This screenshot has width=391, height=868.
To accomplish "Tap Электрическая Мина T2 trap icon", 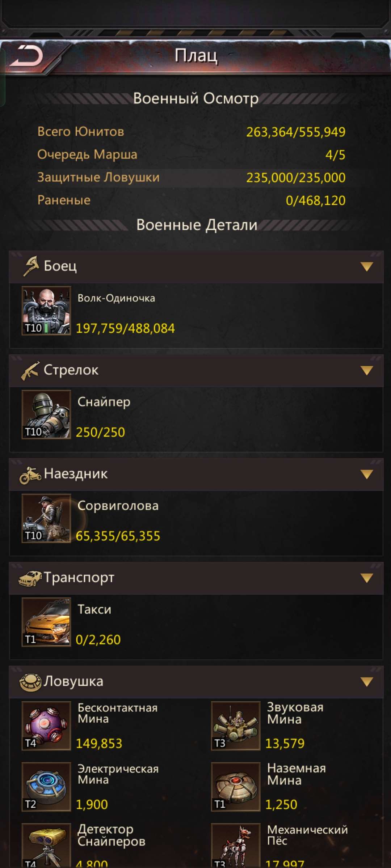I will (46, 787).
